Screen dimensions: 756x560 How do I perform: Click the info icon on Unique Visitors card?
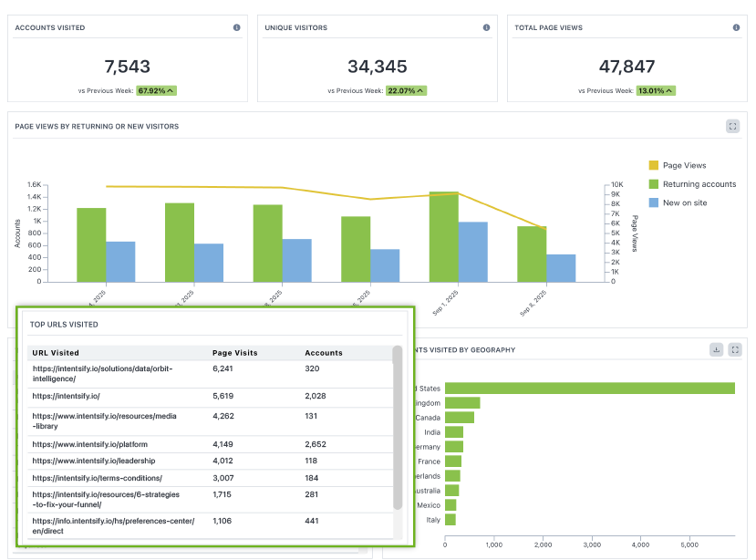click(x=487, y=28)
